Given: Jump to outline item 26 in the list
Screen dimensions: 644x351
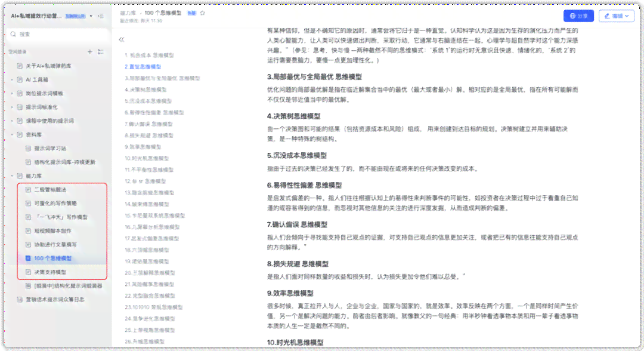Looking at the screenshot, I should coord(144,341).
